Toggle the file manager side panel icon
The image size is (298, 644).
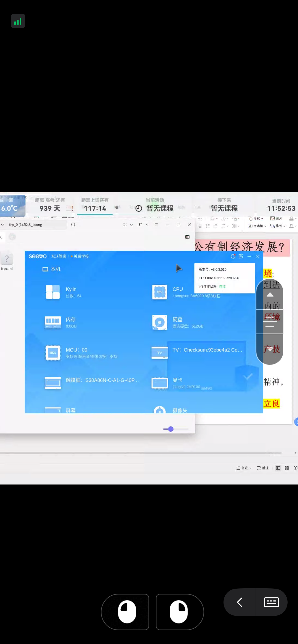point(187,237)
